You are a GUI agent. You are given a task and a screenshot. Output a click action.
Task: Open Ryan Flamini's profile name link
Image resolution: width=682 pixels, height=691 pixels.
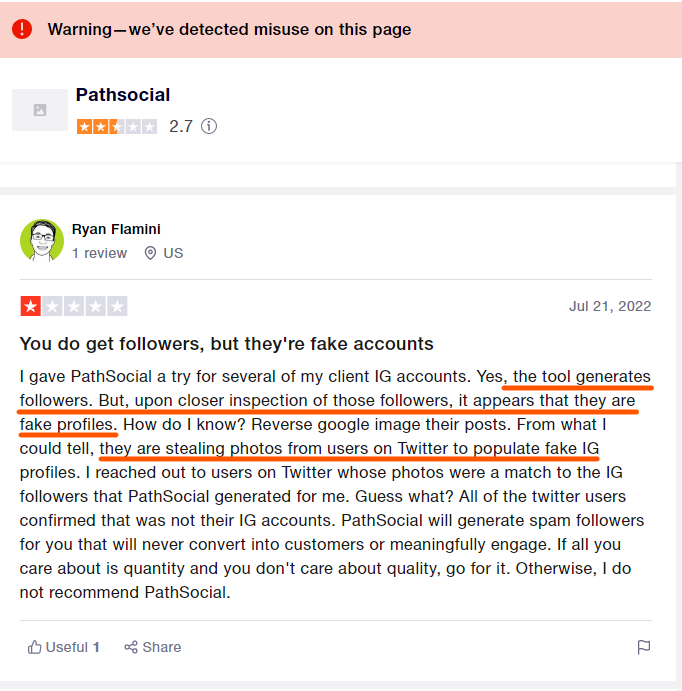(116, 229)
